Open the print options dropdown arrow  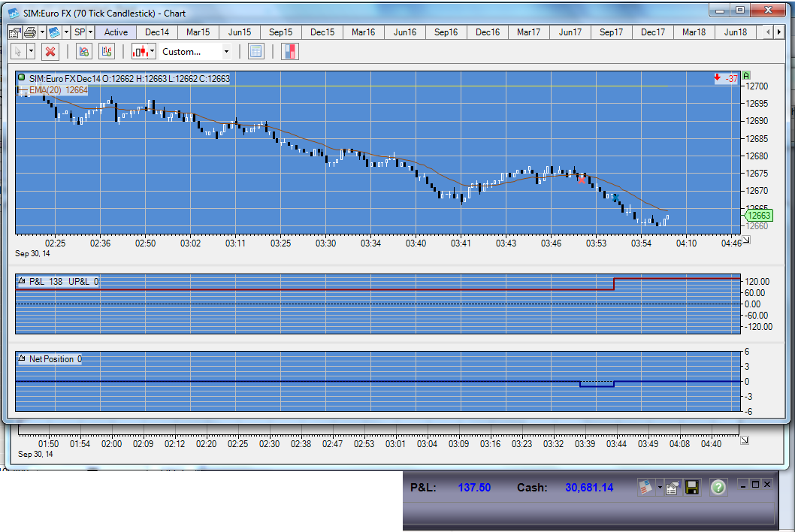(42, 32)
